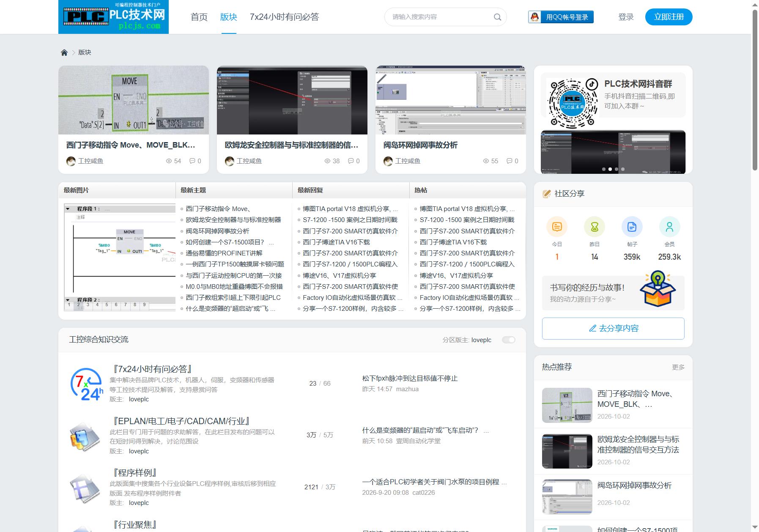Click the 登录 link

[x=626, y=17]
